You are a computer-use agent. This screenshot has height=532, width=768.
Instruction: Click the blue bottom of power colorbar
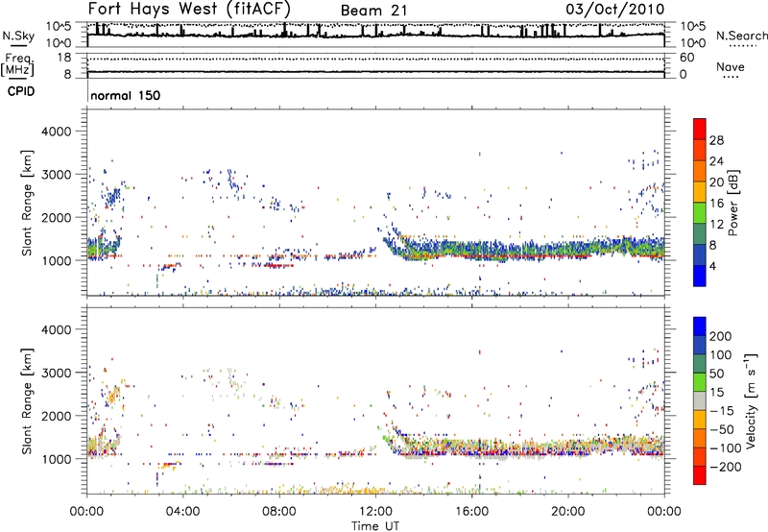700,276
